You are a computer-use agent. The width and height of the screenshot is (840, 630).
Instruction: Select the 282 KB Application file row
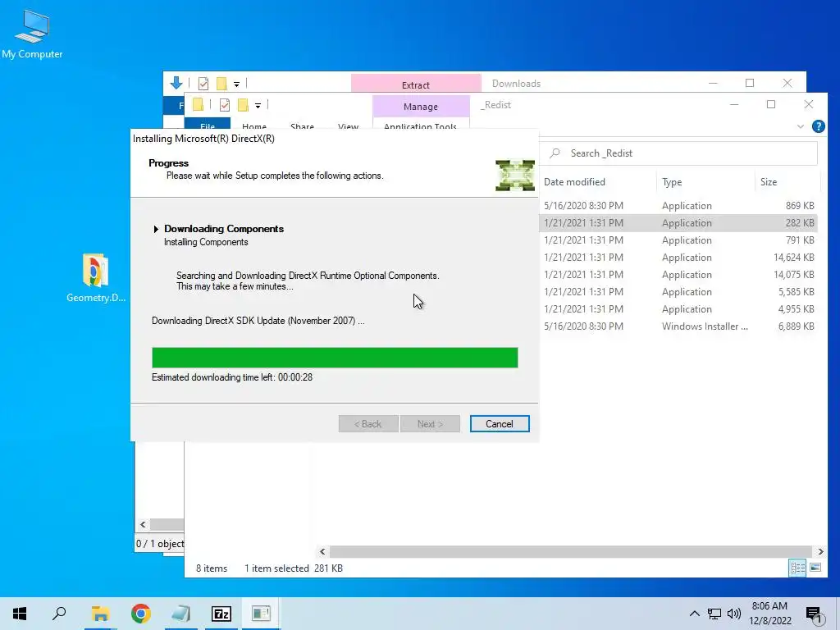(678, 223)
